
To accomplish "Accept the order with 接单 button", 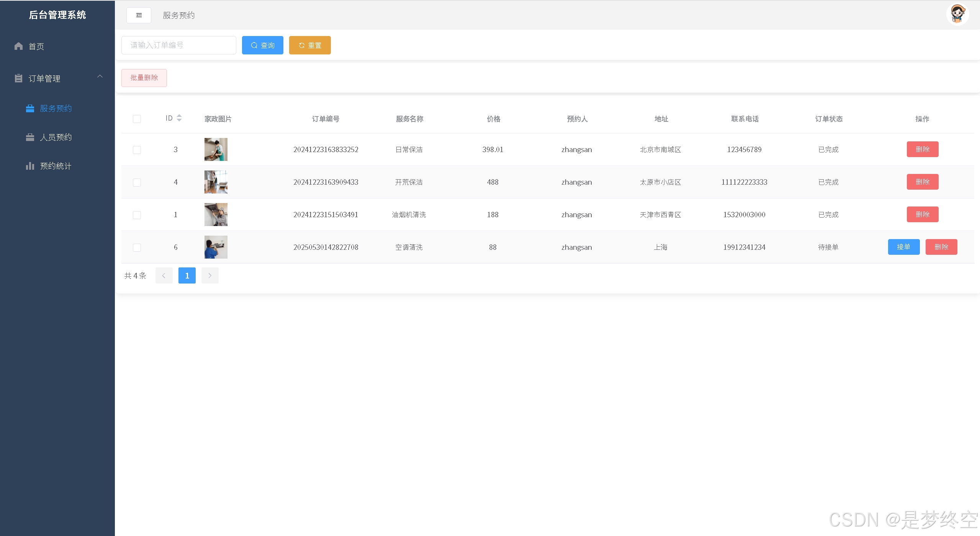I will click(903, 247).
